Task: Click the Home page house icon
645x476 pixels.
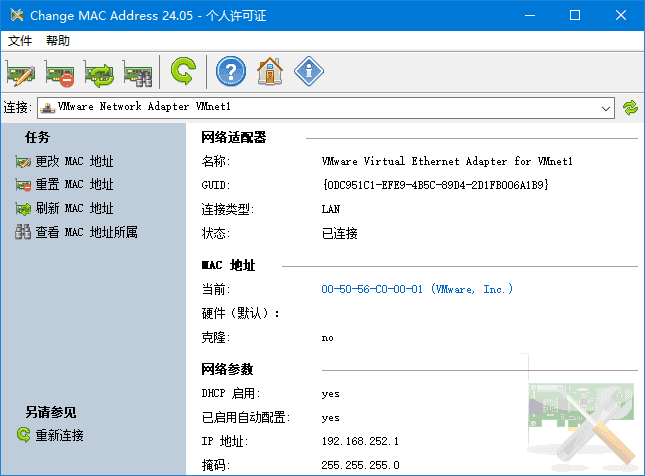Action: tap(270, 71)
